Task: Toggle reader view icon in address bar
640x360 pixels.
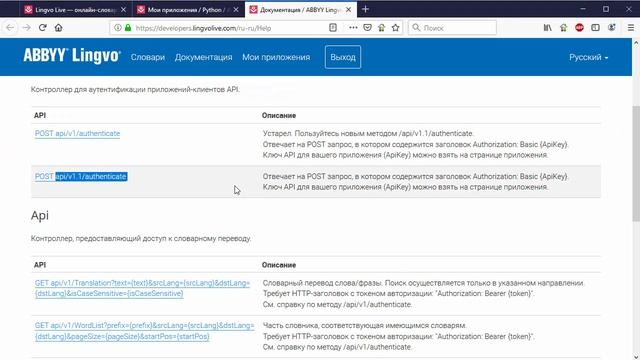Action: [333, 28]
